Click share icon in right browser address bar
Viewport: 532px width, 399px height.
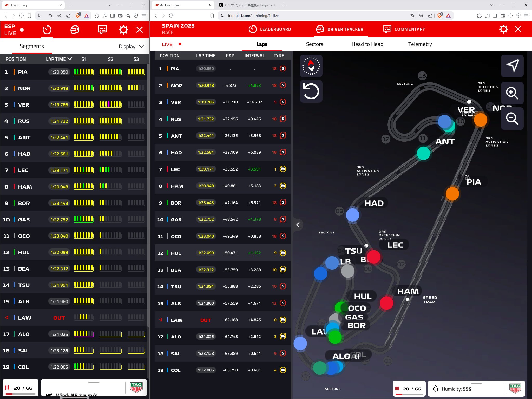[430, 16]
